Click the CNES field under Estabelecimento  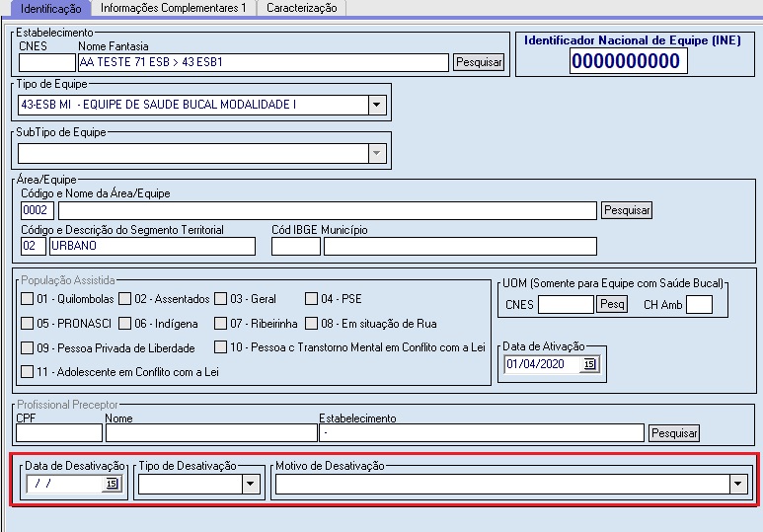[46, 63]
